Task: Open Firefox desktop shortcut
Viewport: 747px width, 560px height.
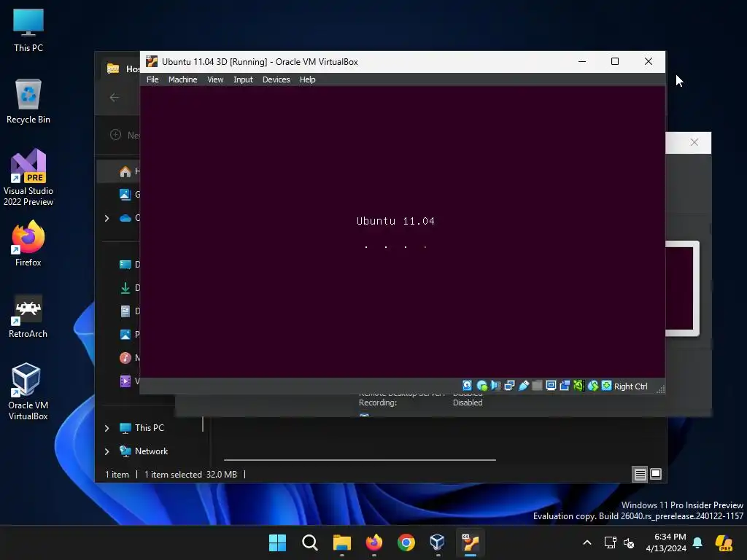Action: [x=28, y=244]
